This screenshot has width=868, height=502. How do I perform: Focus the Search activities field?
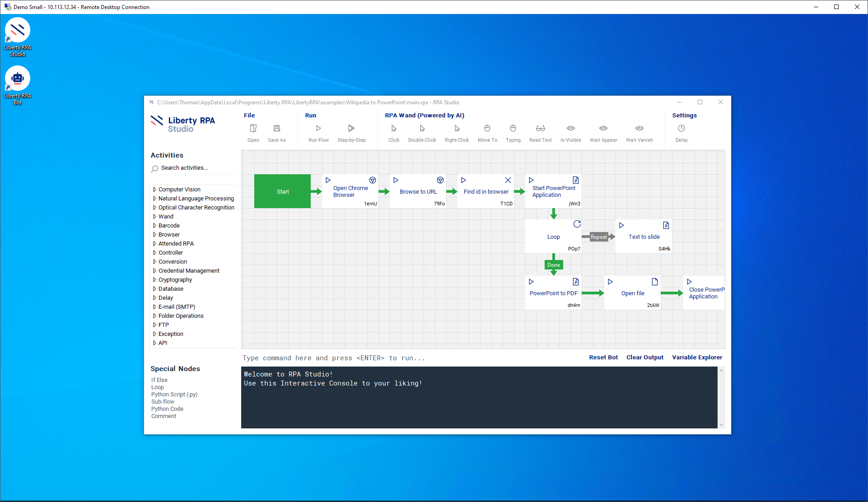(x=193, y=168)
